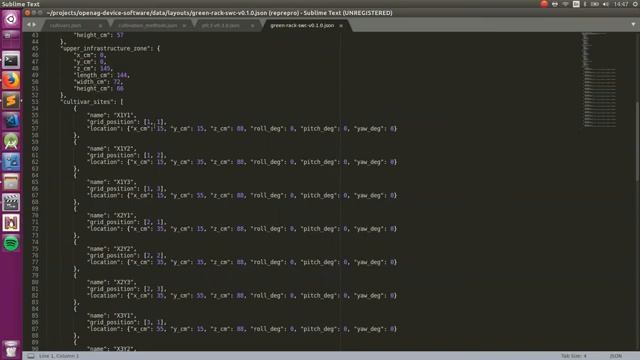Click the red indicator in top panel

point(544,4)
